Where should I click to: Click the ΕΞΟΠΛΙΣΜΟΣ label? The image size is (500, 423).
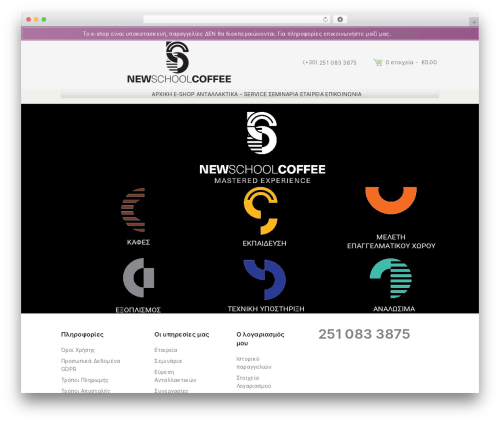point(138,310)
